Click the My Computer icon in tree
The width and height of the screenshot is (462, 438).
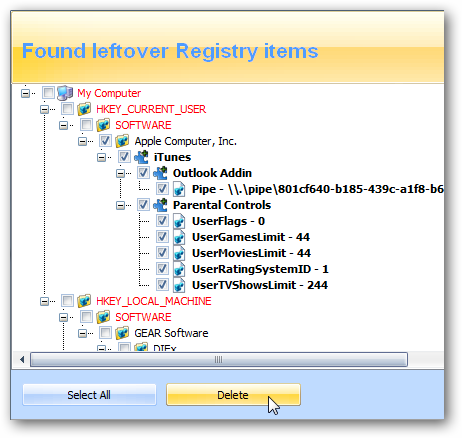(65, 93)
